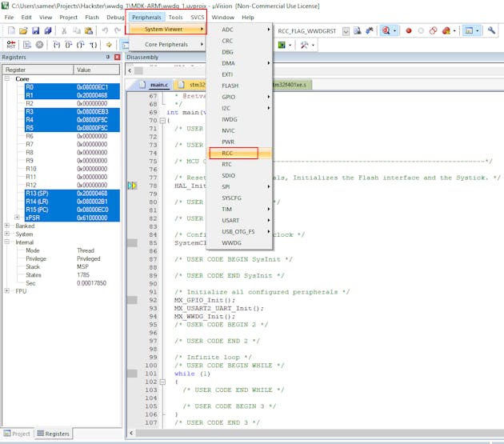504x444 pixels.
Task: Click the Cut scissors icon
Action: click(64, 30)
